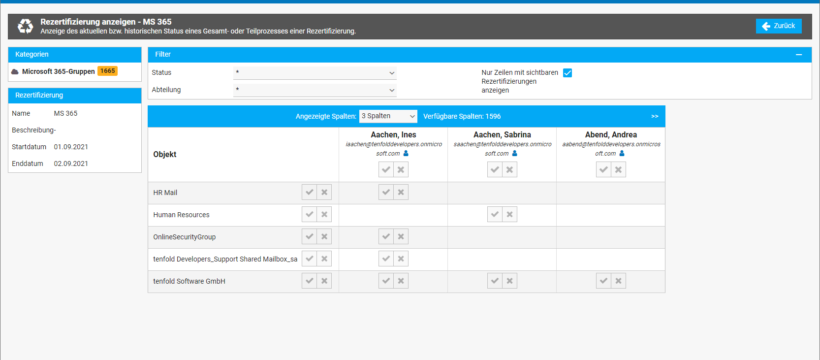Collapse the Filter panel with minus icon

[799, 54]
